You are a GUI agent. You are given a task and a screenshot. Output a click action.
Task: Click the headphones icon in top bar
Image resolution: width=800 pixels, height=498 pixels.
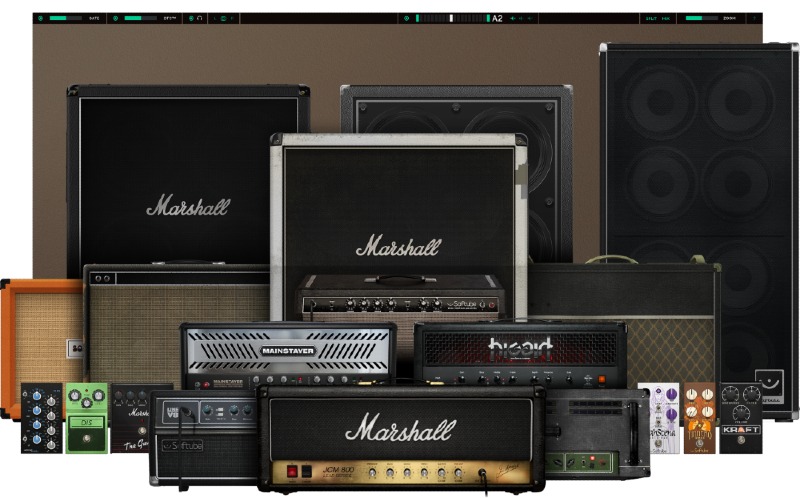(x=200, y=18)
